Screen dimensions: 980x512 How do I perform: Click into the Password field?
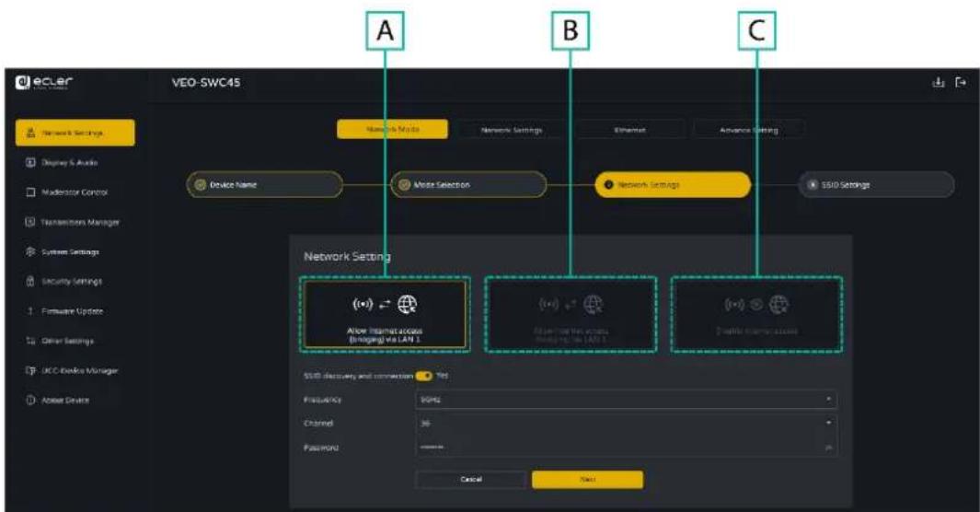coord(627,448)
